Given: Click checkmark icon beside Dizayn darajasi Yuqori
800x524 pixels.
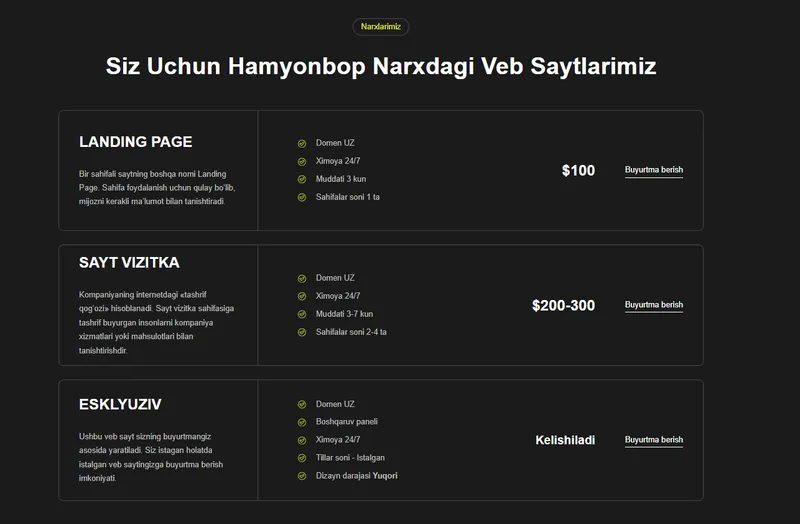Looking at the screenshot, I should click(302, 476).
